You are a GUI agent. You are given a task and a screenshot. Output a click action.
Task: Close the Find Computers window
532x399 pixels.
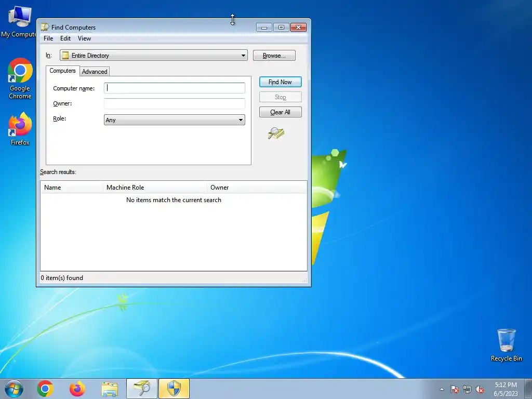click(x=298, y=27)
